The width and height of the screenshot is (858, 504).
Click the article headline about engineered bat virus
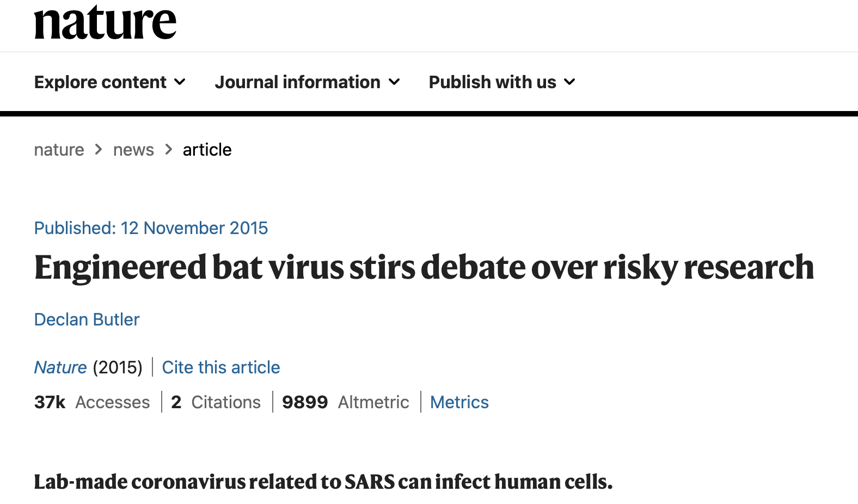coord(424,268)
